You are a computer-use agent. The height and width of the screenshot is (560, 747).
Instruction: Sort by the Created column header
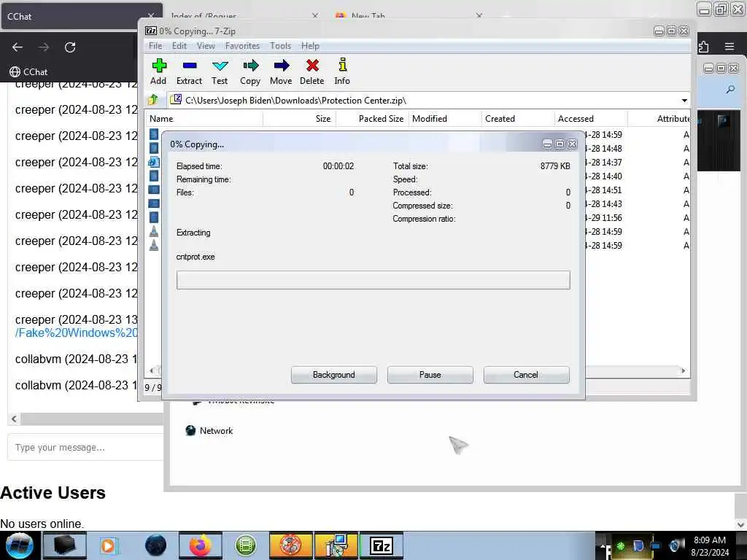519,119
